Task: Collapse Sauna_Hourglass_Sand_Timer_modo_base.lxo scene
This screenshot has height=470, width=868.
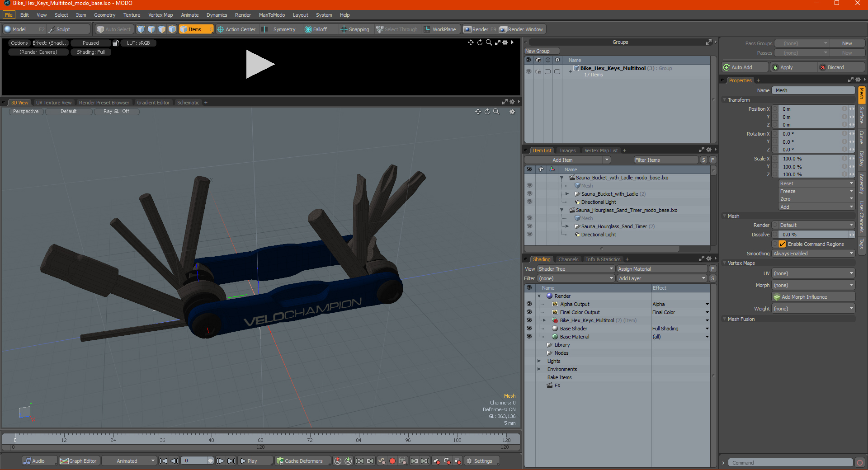Action: (562, 210)
